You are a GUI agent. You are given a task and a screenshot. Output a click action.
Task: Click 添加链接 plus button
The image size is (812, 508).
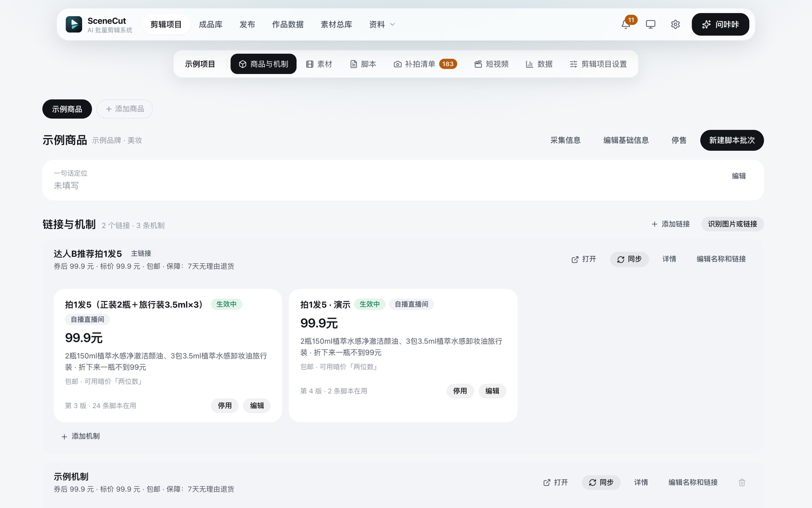[x=670, y=224]
